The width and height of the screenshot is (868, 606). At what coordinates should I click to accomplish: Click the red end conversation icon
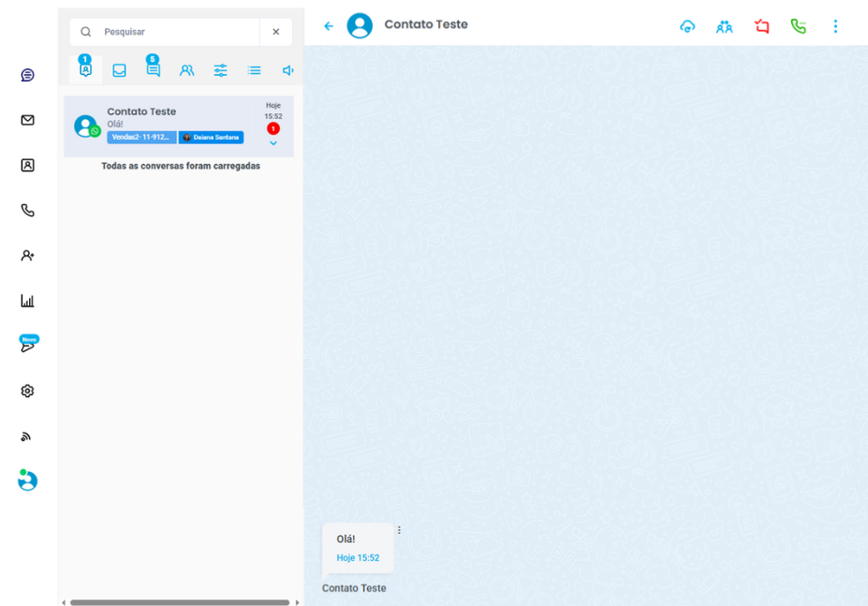coord(761,26)
